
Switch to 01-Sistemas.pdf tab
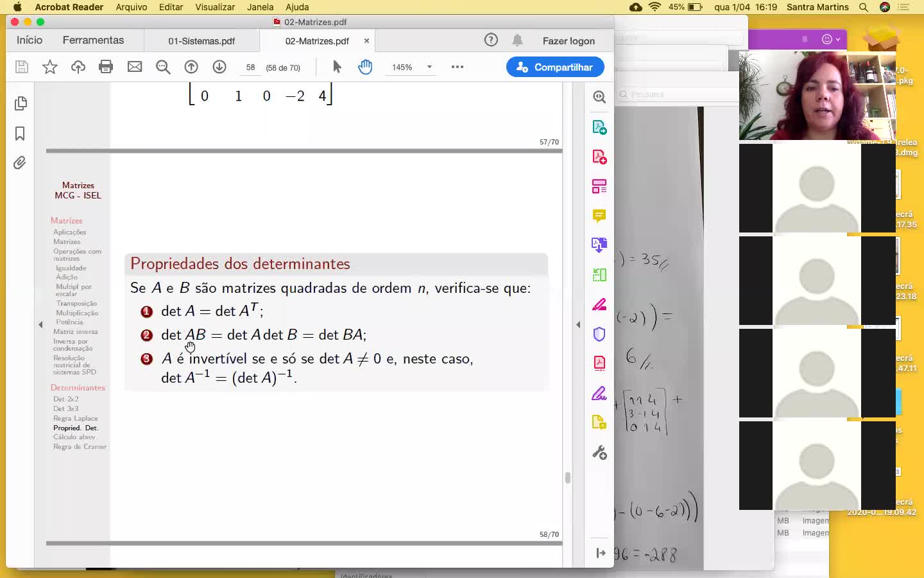pos(201,40)
